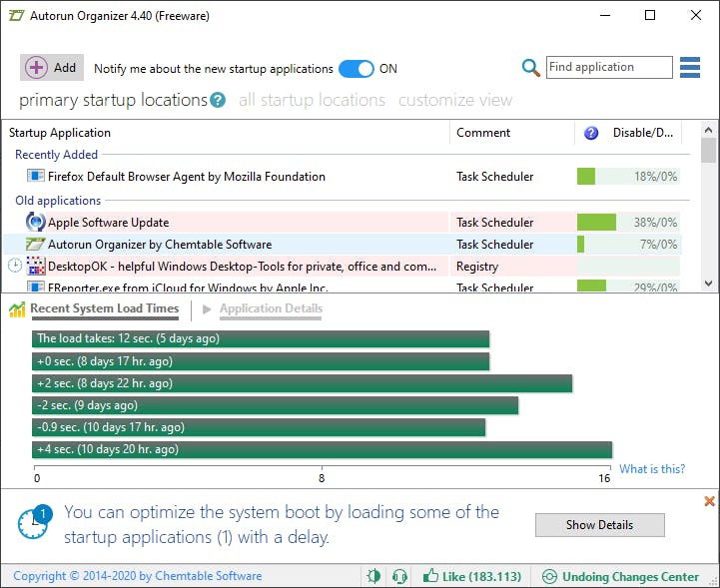The height and width of the screenshot is (588, 720).
Task: Click the Firefox Default Browser Agent icon
Action: [35, 176]
